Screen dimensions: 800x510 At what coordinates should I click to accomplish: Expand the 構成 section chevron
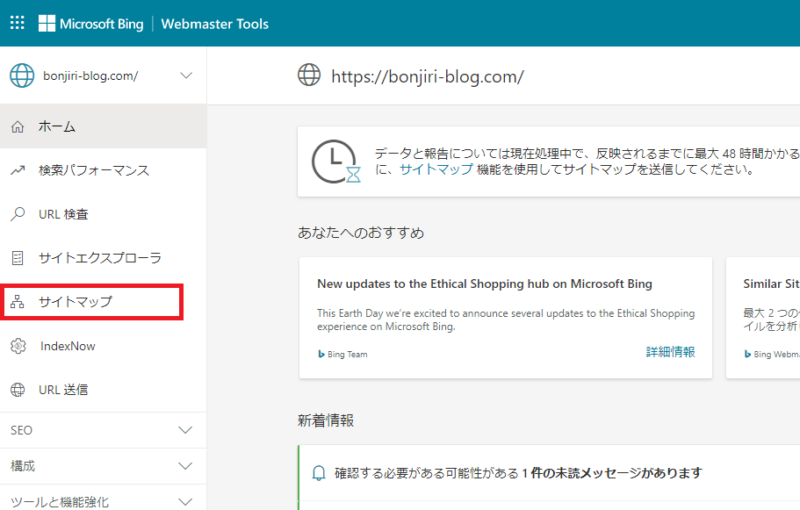[x=185, y=466]
